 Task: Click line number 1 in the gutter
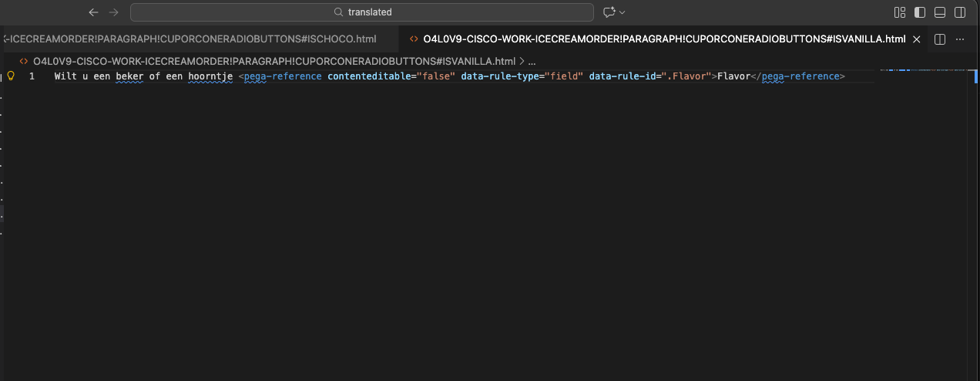tap(32, 76)
